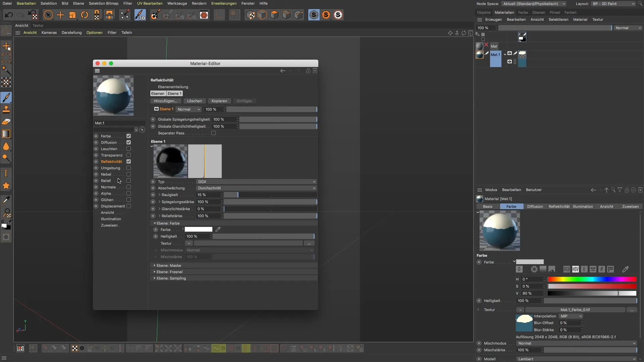Lock the Material-Editor view
Image resolution: width=644 pixels, height=362 pixels.
308,71
